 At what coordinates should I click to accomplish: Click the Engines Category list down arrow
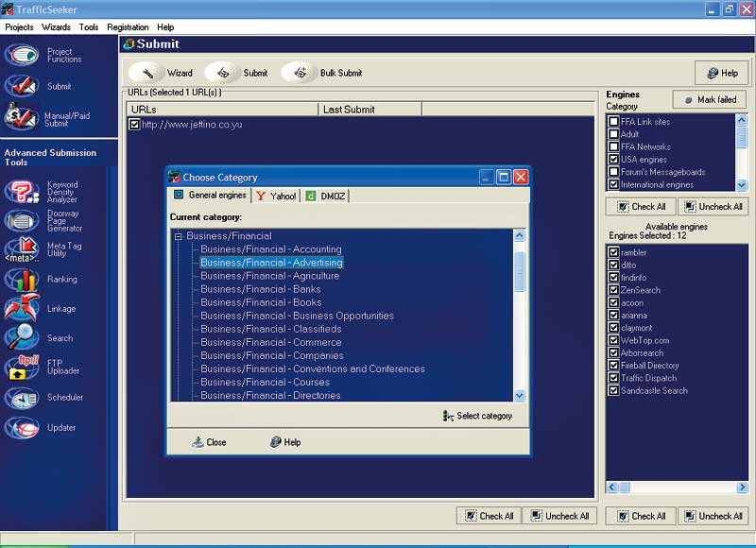(x=742, y=184)
